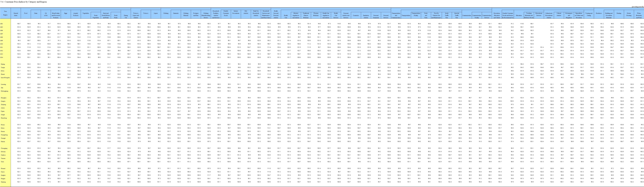The height and width of the screenshot is (187, 644).
Task: Select the 'Aquatic Products' column header
Action: click(76, 15)
